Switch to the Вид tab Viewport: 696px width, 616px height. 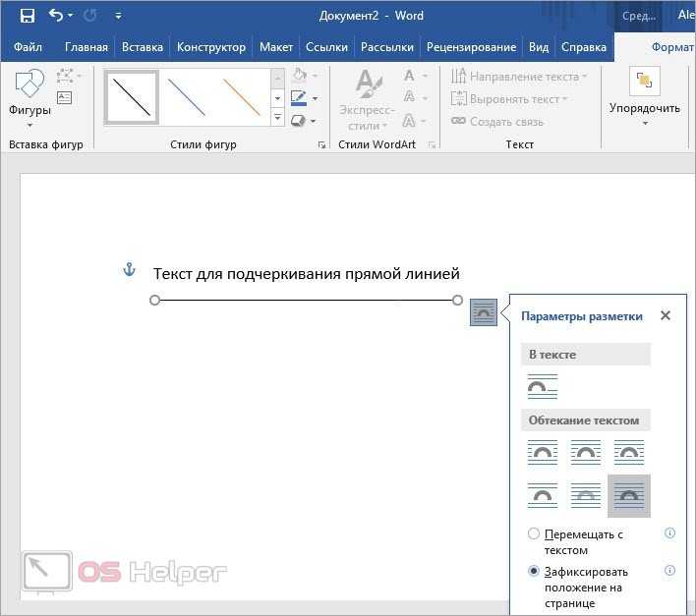click(x=539, y=47)
